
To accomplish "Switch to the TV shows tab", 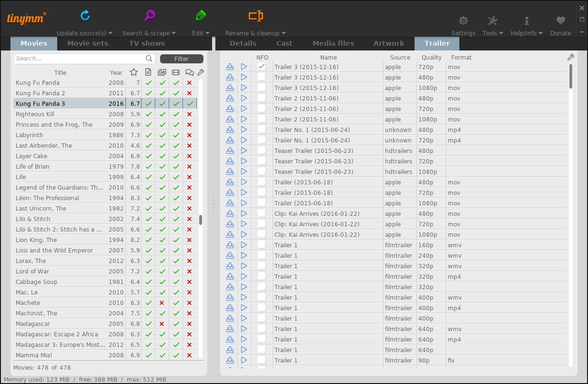I will tap(146, 43).
